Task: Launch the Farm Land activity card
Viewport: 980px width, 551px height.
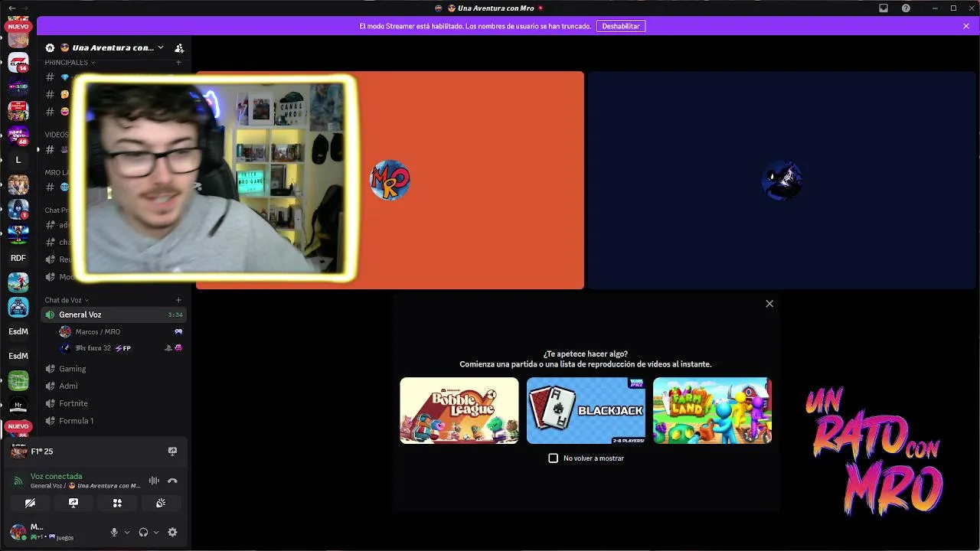Action: coord(712,410)
